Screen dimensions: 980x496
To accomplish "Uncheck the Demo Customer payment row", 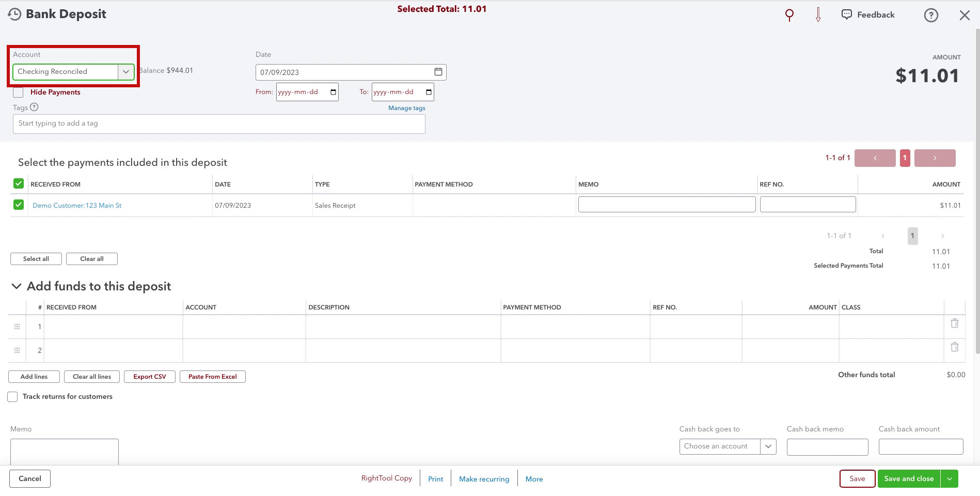I will point(19,205).
